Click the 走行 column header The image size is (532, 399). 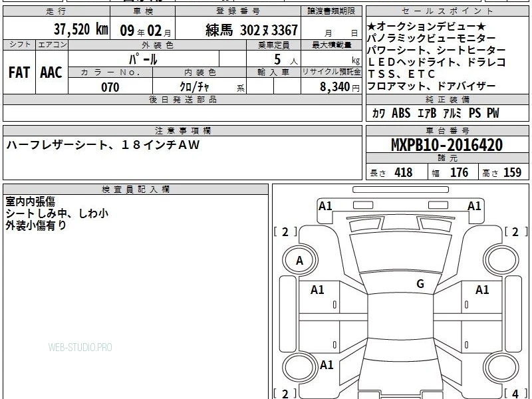click(57, 11)
